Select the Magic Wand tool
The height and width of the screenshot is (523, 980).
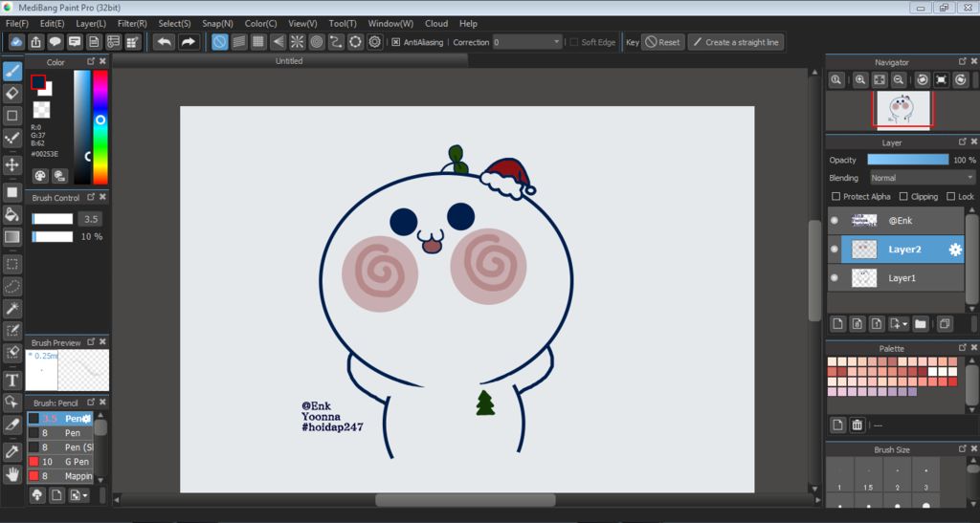point(11,308)
